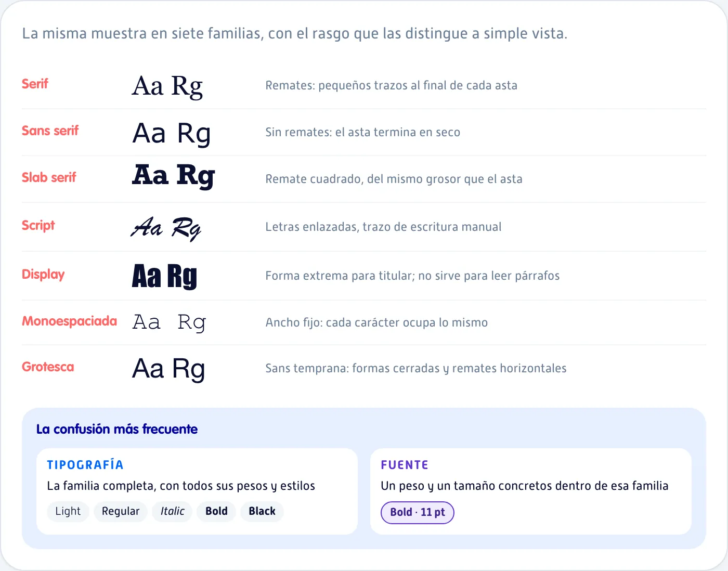Click the 'Bold · 11 pt' pill
This screenshot has height=571, width=728.
click(418, 512)
